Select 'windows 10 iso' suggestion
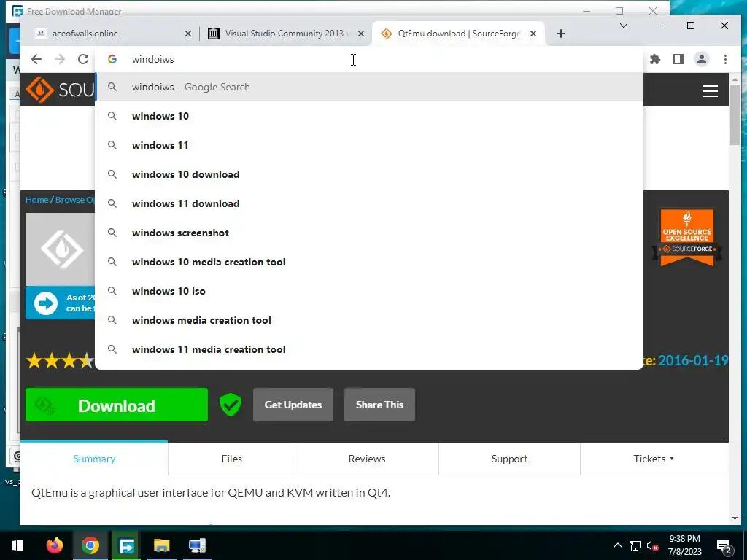The height and width of the screenshot is (560, 747). [x=369, y=291]
